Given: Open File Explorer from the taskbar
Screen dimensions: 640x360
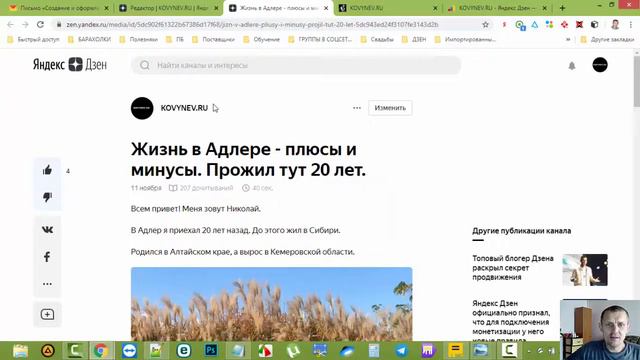Looking at the screenshot, I should click(20, 351).
